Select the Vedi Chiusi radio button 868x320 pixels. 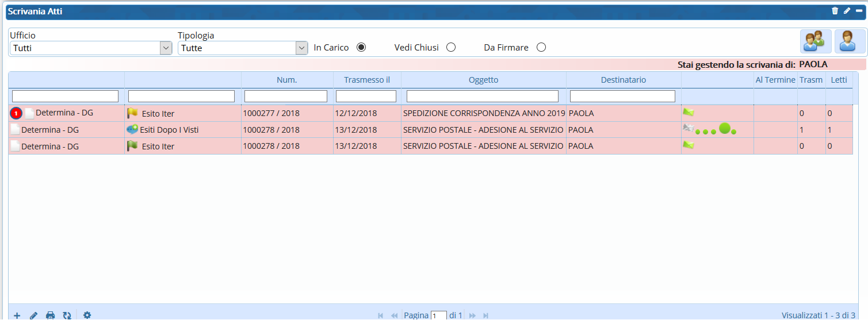click(451, 48)
